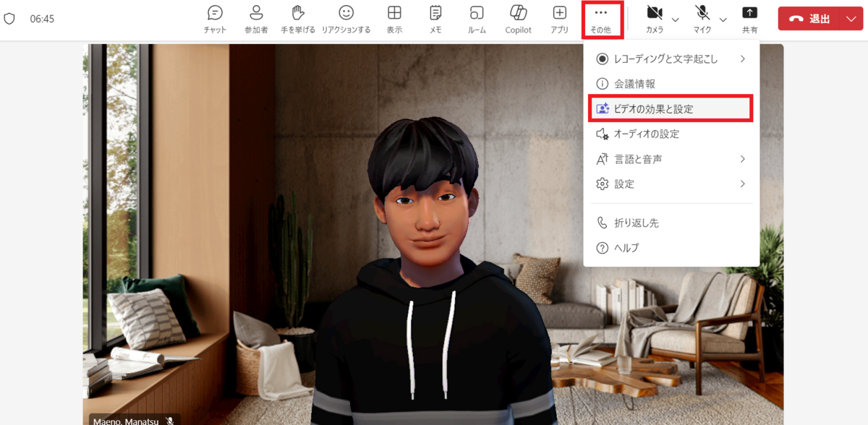The width and height of the screenshot is (868, 425).
Task: Open ヘルプ help from the menu
Action: (x=671, y=248)
